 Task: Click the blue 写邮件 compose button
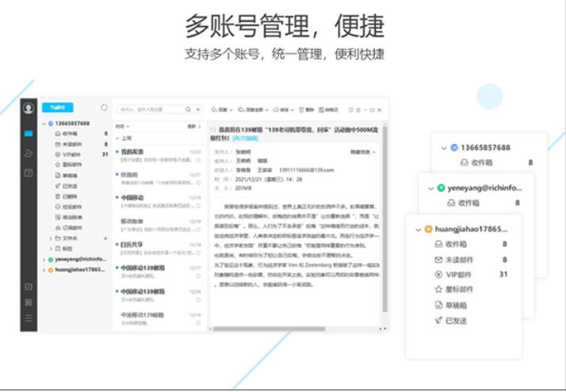(58, 108)
